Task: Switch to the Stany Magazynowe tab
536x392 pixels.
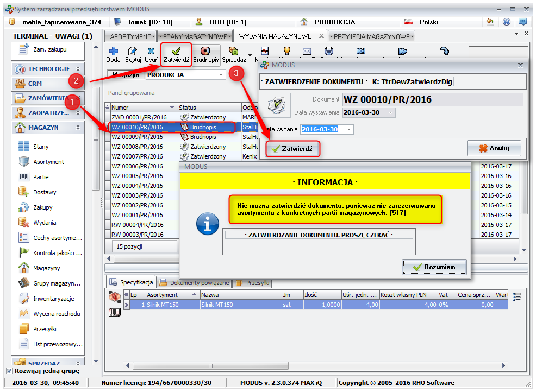Action: coord(195,36)
